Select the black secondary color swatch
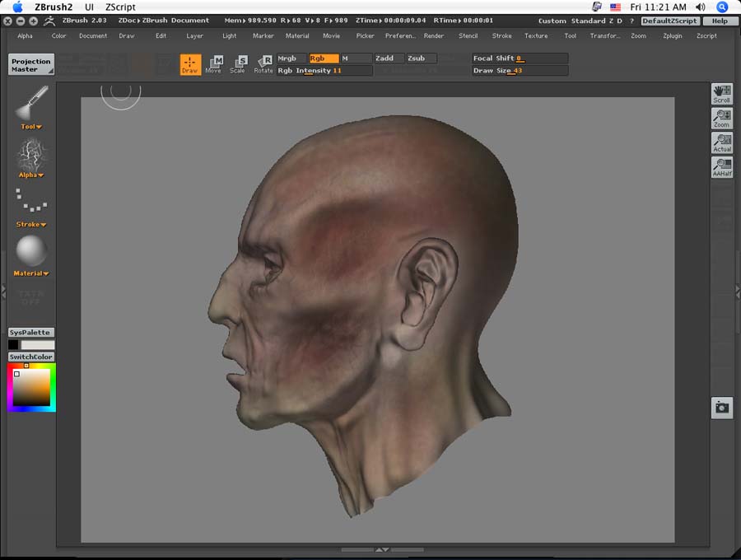Viewport: 741px width, 560px height. 13,345
